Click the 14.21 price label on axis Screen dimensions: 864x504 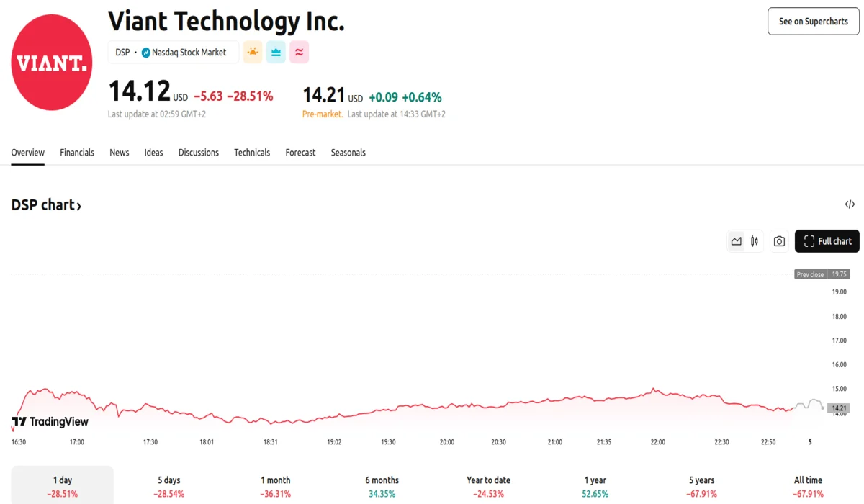839,408
